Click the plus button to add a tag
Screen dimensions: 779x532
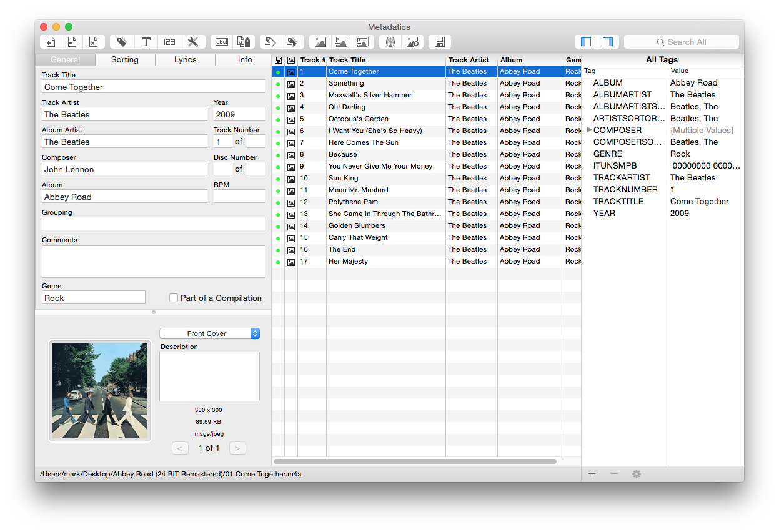(x=592, y=474)
